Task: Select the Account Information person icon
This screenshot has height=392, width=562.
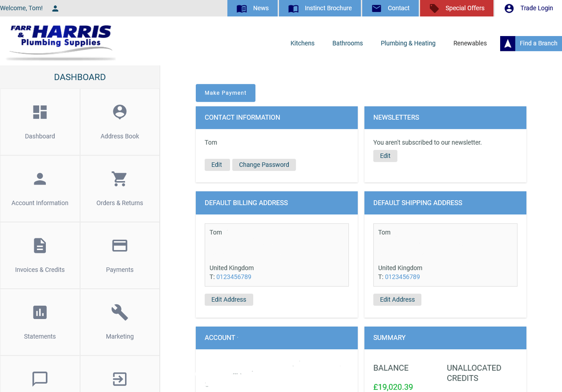Action: tap(40, 179)
